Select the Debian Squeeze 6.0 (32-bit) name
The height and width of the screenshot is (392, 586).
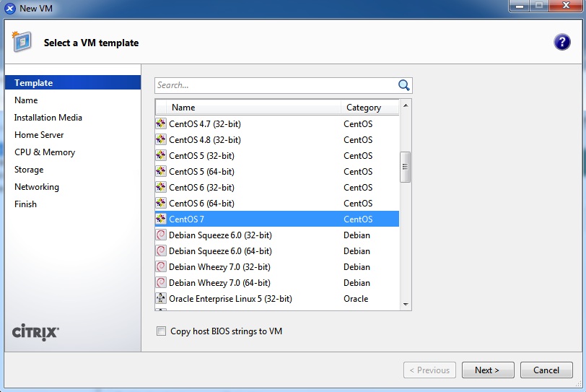221,235
